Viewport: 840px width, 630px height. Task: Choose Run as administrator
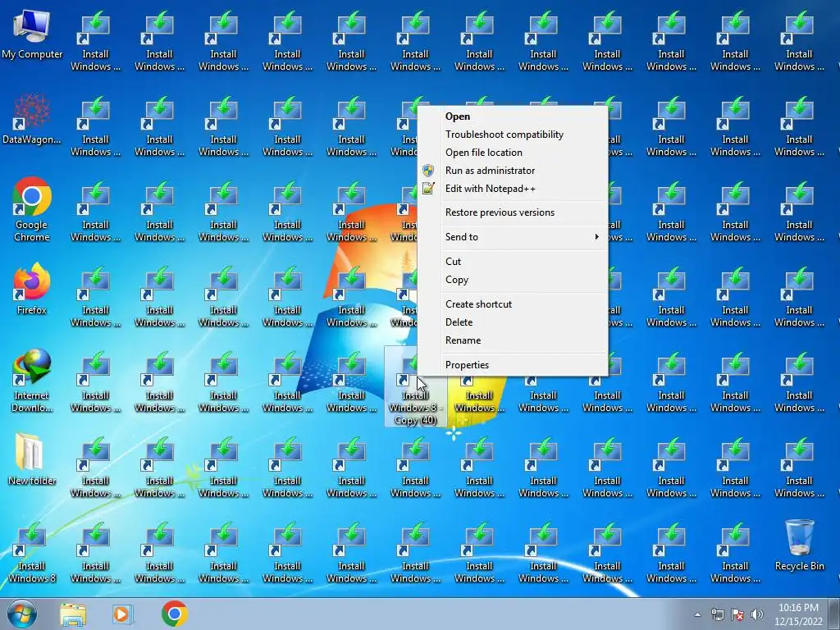pos(513,171)
